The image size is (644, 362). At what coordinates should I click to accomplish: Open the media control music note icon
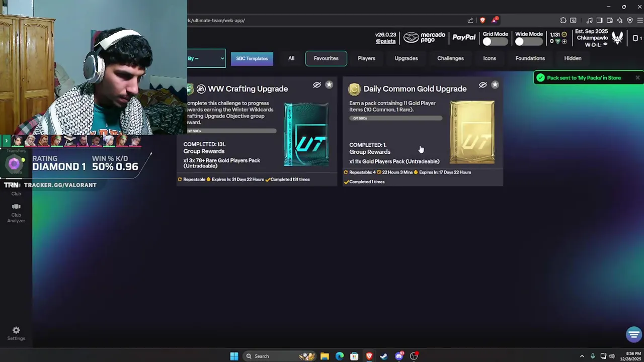589,20
